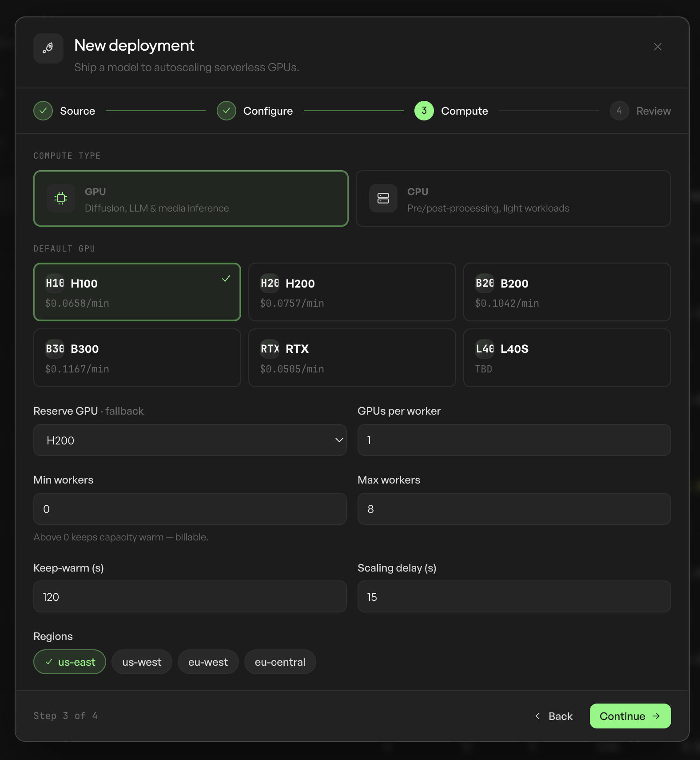Click the Back chevron icon

coord(537,716)
